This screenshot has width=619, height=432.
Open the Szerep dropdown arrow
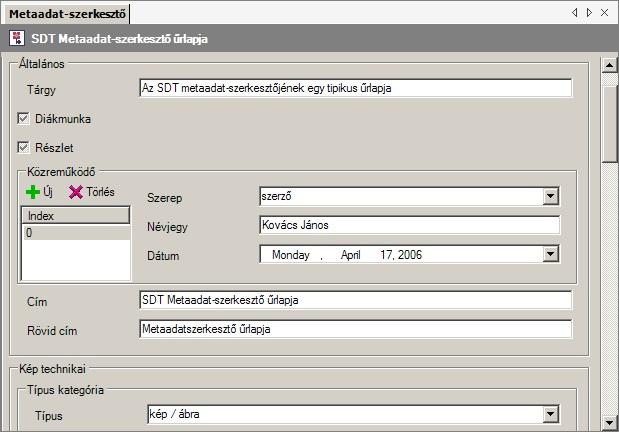coord(550,196)
